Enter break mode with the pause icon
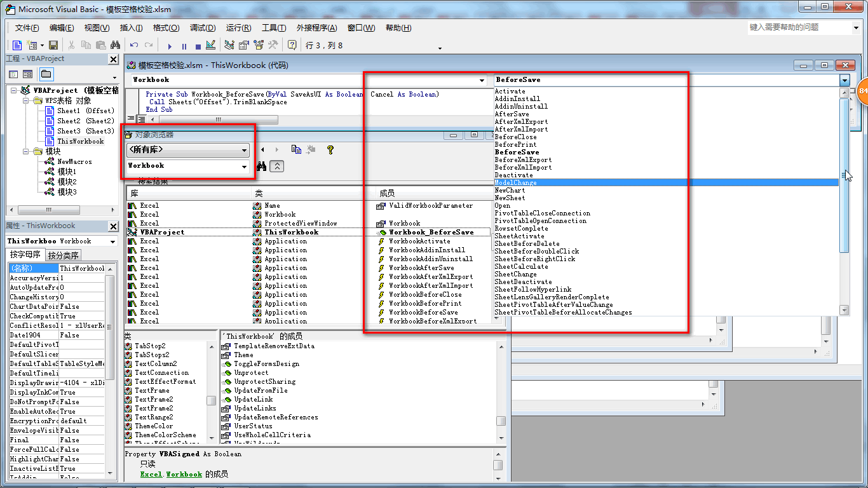Viewport: 868px width, 488px height. 184,44
